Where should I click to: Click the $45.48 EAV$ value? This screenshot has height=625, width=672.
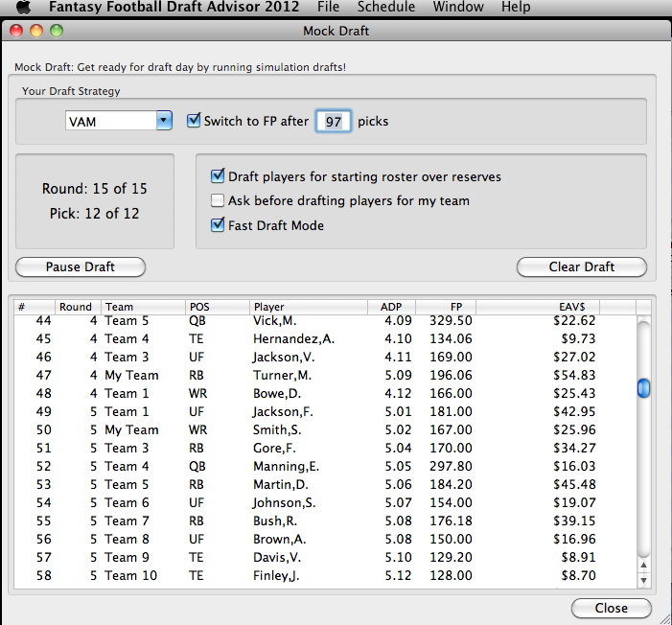[574, 484]
